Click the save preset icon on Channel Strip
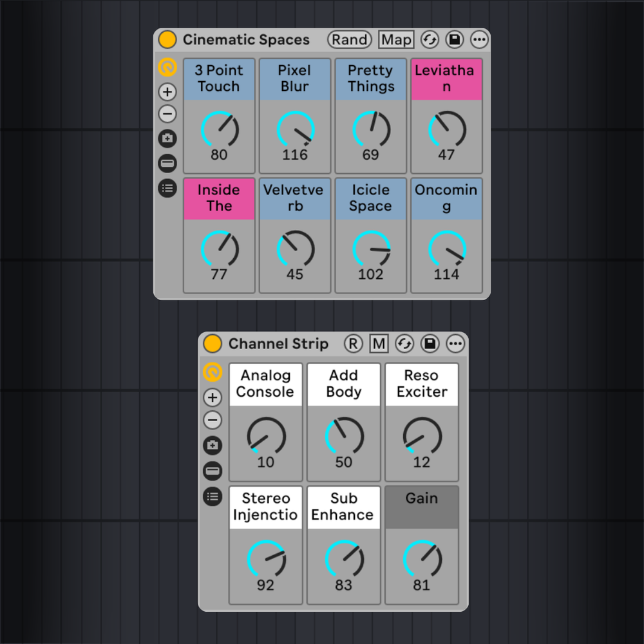 [x=430, y=343]
